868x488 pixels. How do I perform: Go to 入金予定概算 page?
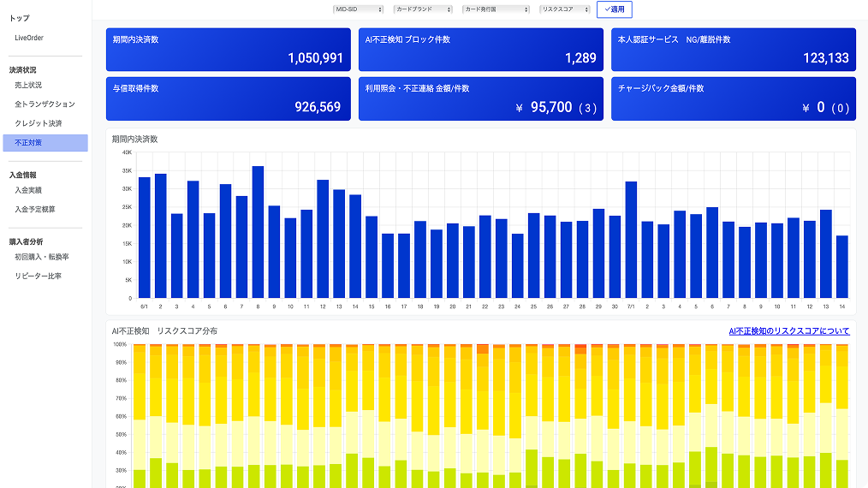35,209
